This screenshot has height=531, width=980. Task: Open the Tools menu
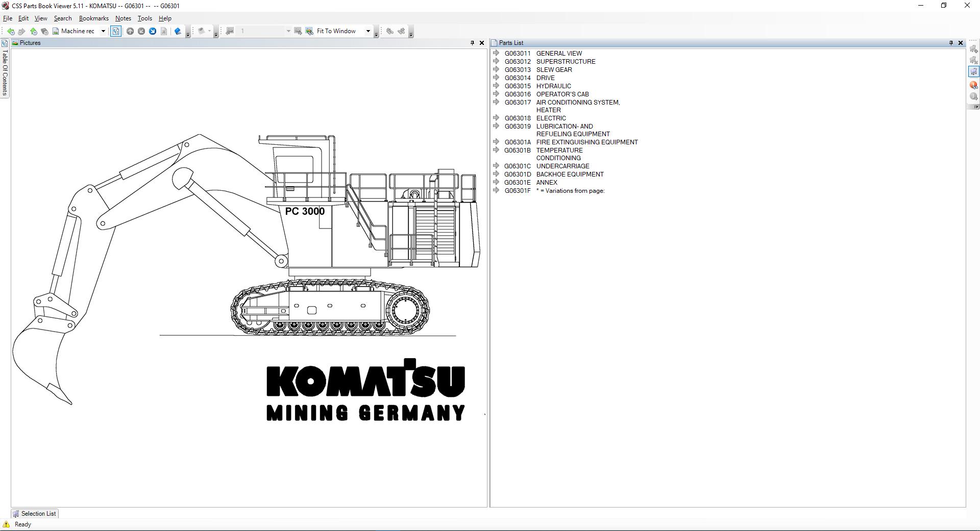point(144,18)
